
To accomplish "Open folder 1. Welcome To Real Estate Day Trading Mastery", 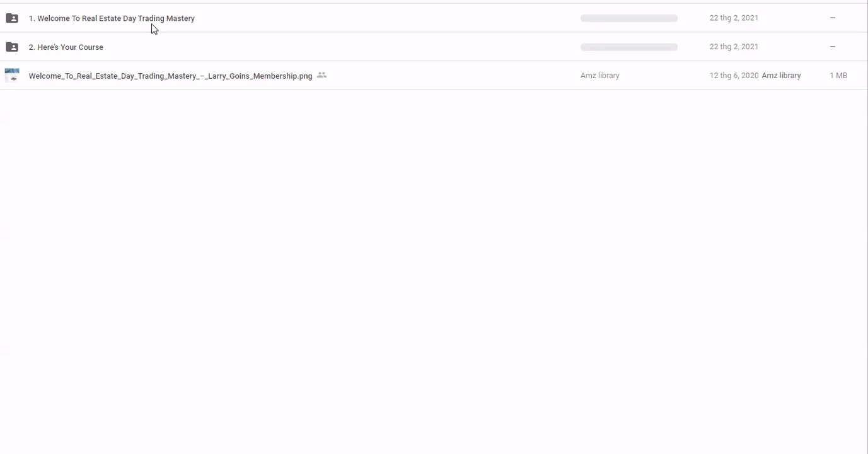I will (x=112, y=18).
